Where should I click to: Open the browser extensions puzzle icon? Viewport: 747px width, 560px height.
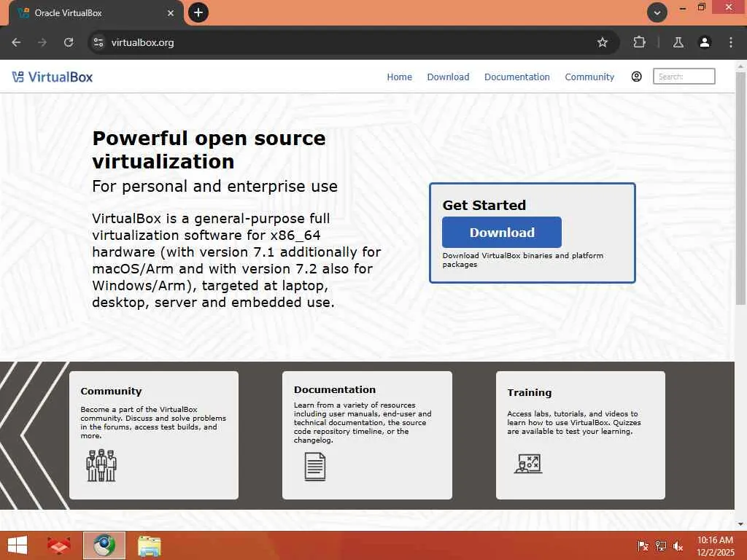click(x=639, y=42)
